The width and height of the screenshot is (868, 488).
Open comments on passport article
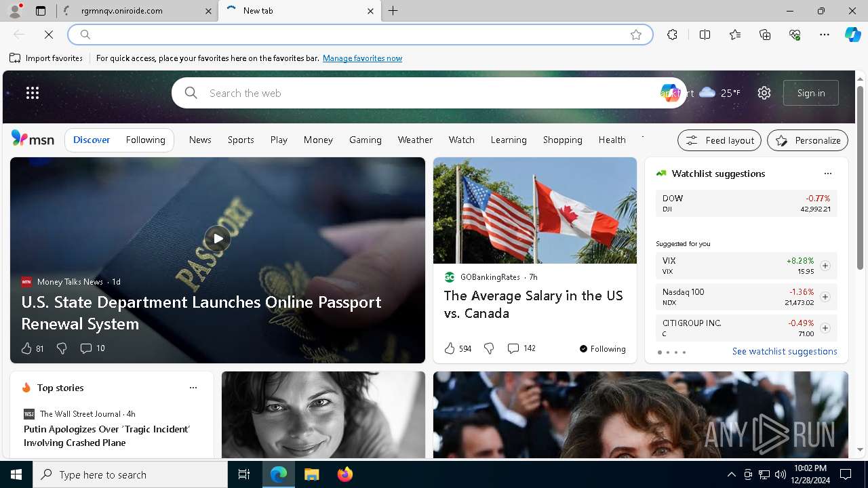[92, 348]
